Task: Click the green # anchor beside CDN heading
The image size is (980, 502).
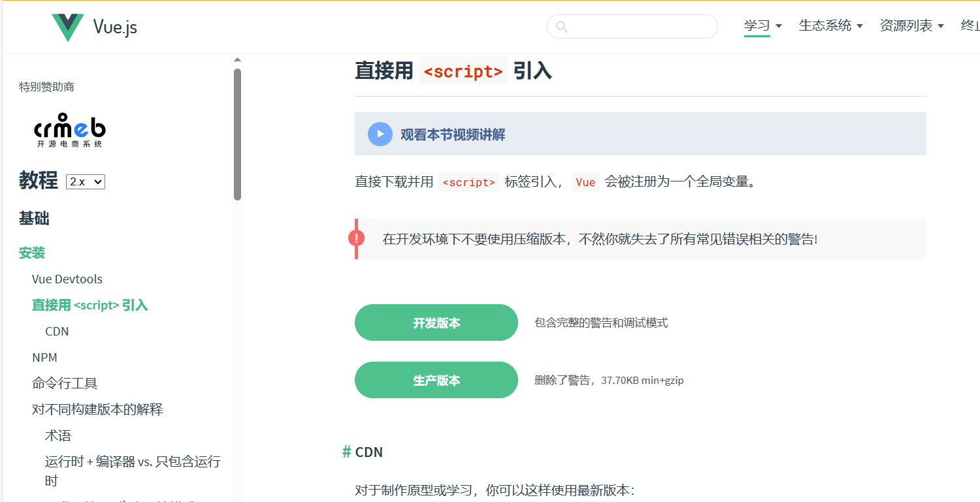Action: click(x=346, y=452)
